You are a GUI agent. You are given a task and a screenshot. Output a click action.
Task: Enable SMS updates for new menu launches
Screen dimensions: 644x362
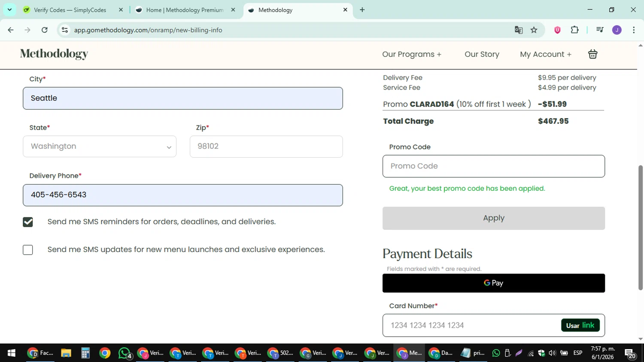pyautogui.click(x=28, y=250)
